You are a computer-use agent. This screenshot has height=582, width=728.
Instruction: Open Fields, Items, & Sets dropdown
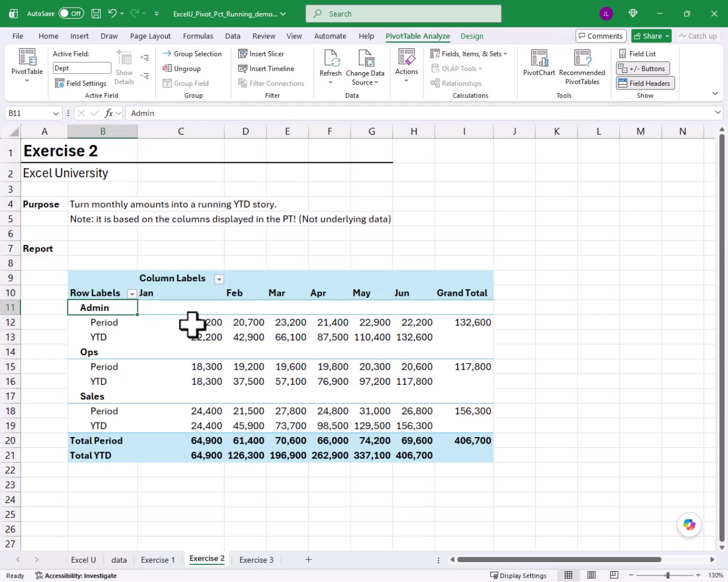tap(469, 54)
